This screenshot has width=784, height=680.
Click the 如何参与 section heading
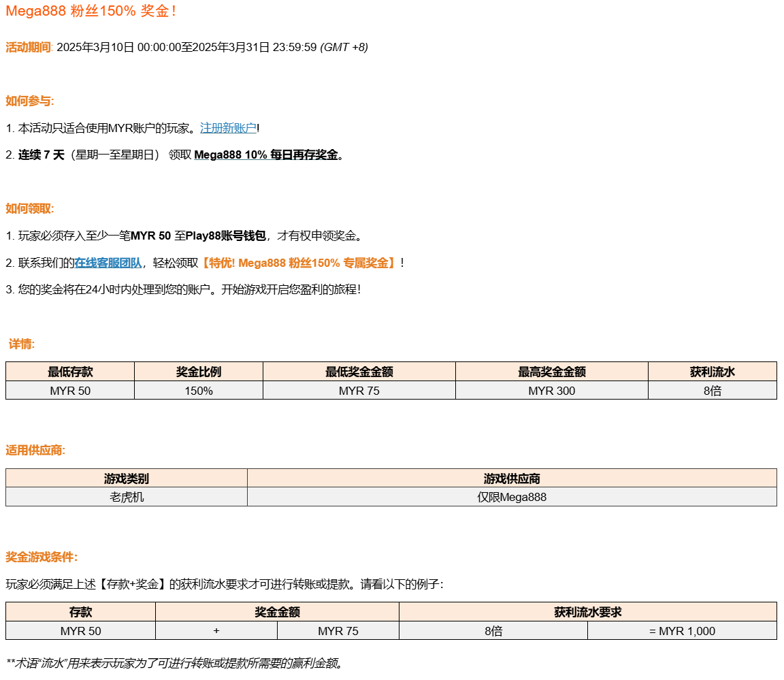pos(29,101)
